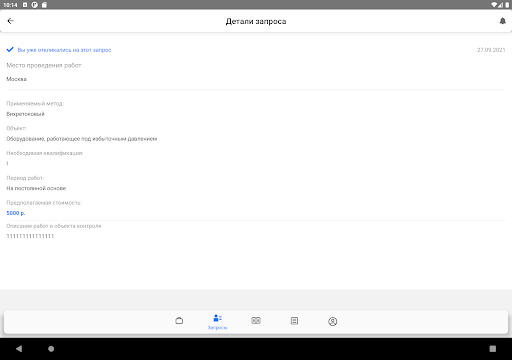Tap the 27.09.2021 request date
This screenshot has width=512, height=360.
click(491, 50)
